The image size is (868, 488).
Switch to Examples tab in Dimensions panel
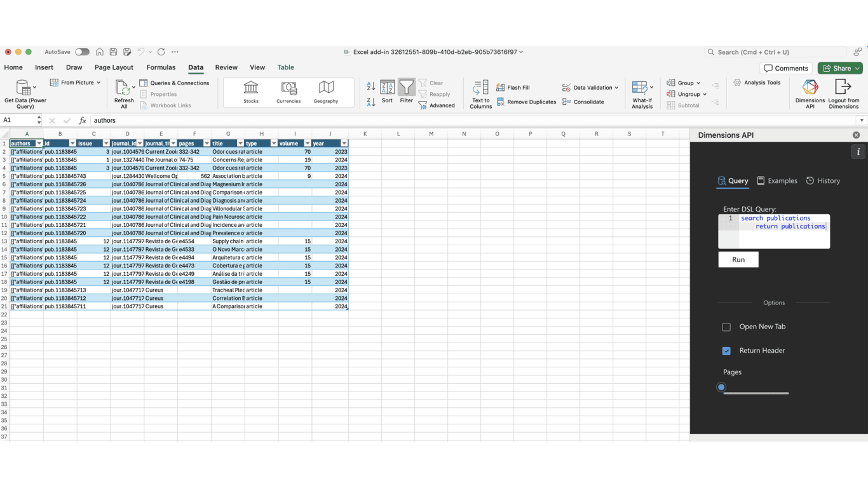pos(776,181)
